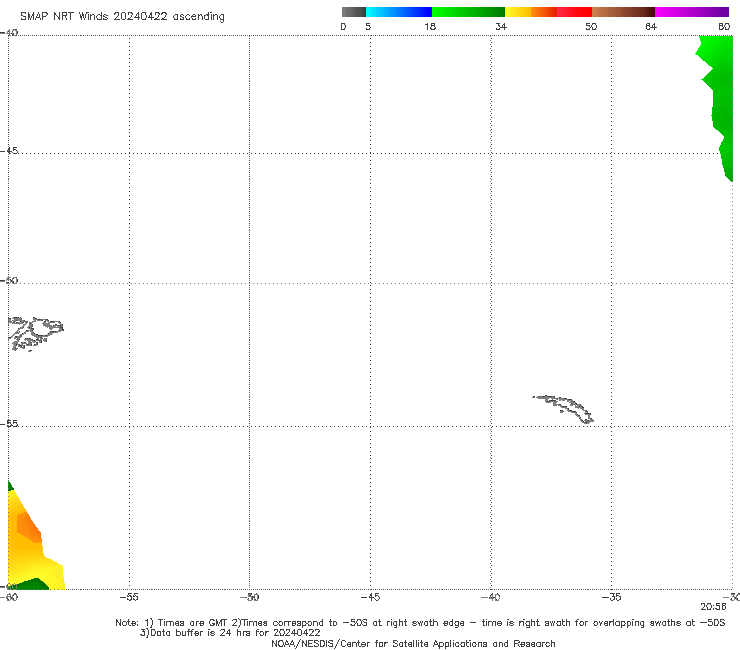
Task: Click the color bar label 34
Action: pos(501,26)
